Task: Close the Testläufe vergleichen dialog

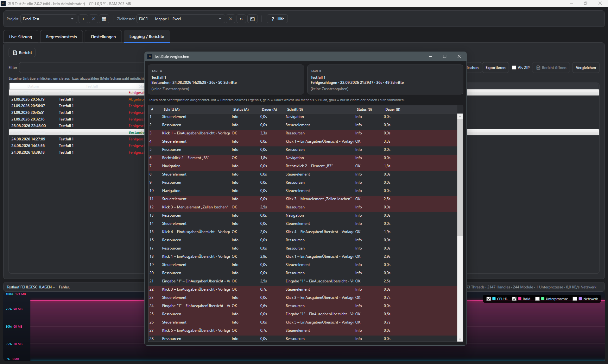Action: 459,56
